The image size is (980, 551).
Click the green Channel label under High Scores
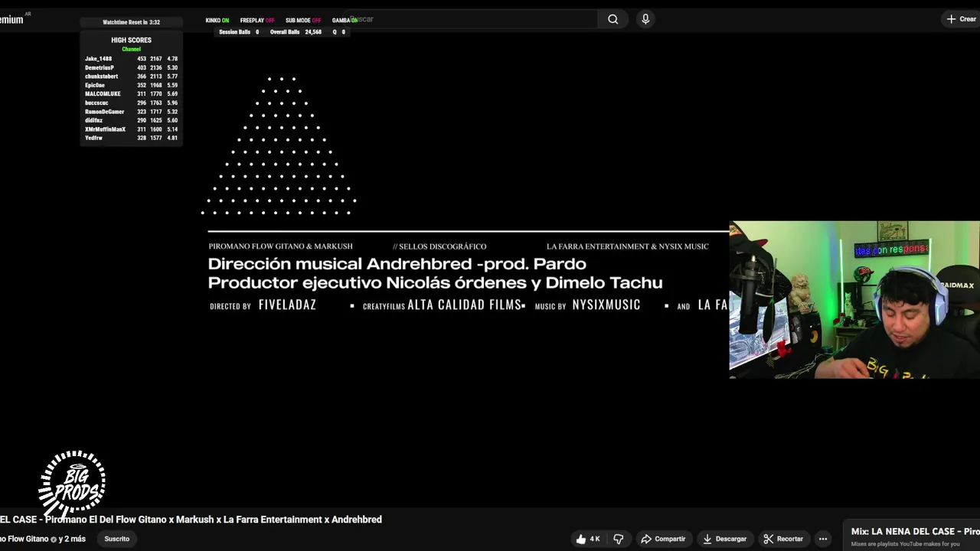click(131, 49)
